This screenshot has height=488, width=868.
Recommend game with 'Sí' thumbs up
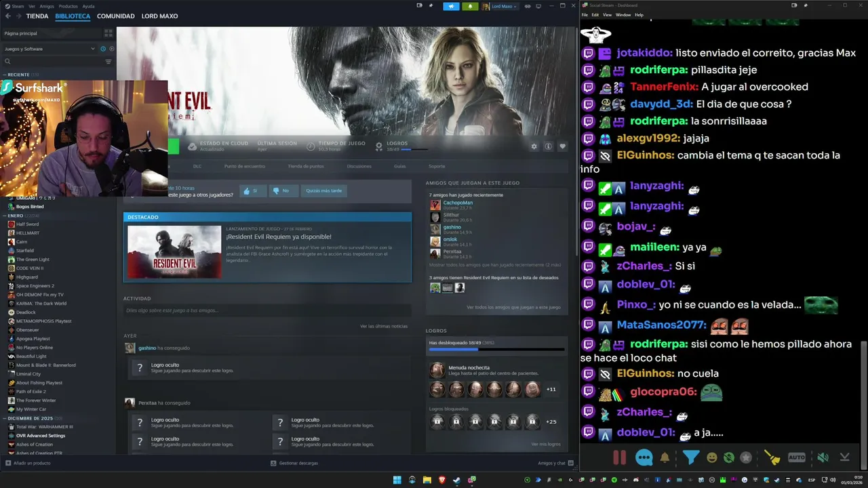tap(252, 191)
